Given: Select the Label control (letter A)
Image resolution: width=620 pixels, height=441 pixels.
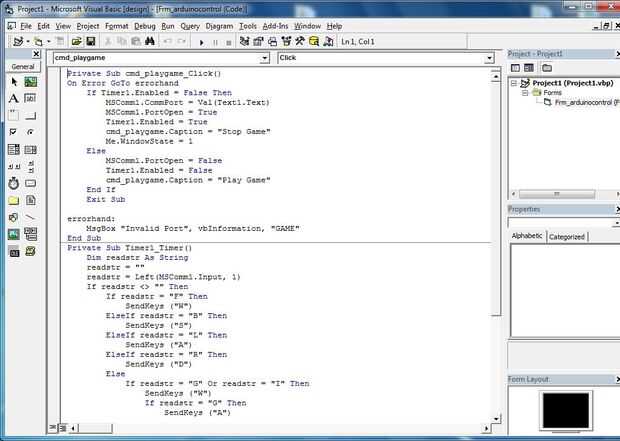Looking at the screenshot, I should [13, 98].
